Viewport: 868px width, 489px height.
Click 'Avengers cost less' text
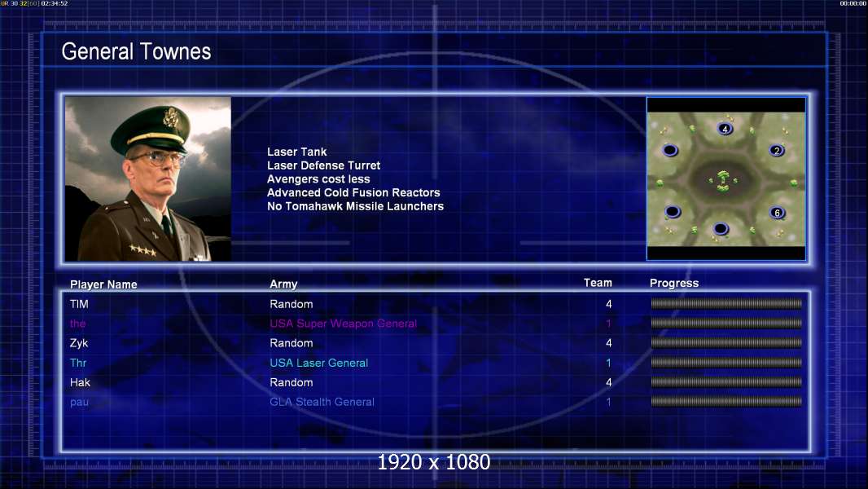(x=318, y=178)
